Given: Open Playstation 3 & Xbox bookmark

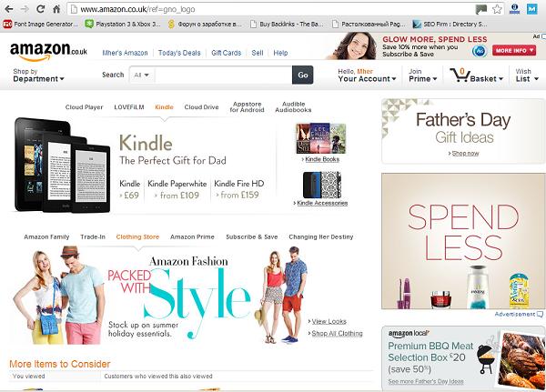Looking at the screenshot, I should coord(123,24).
